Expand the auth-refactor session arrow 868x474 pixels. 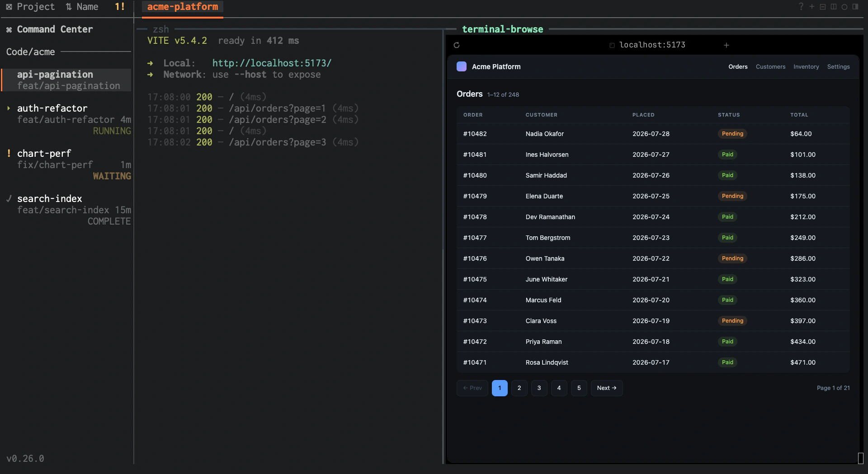click(9, 108)
